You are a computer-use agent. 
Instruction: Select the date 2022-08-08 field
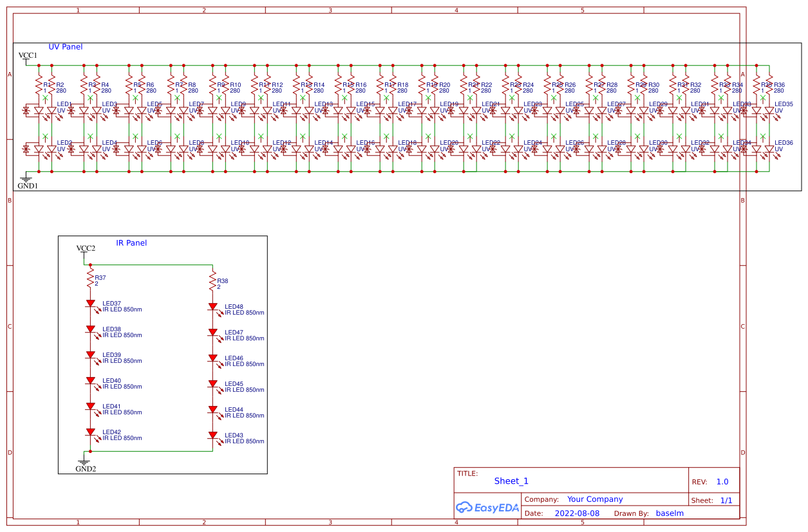tap(577, 513)
